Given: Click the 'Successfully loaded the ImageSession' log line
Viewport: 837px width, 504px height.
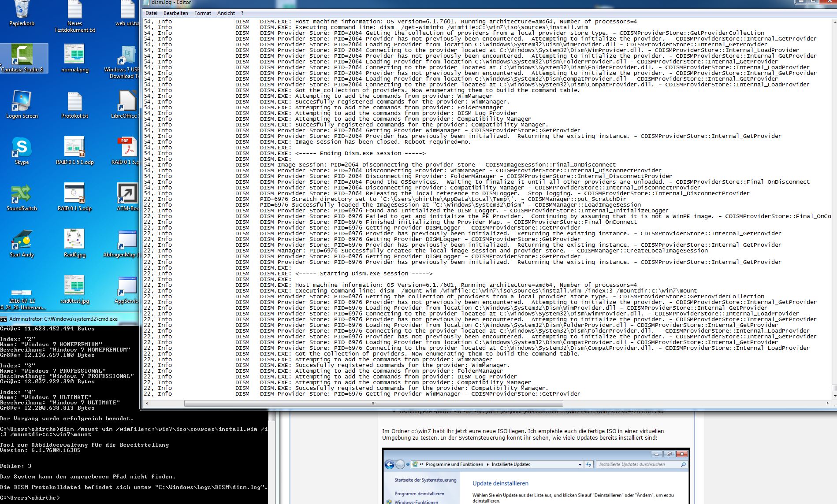Looking at the screenshot, I should [x=450, y=205].
